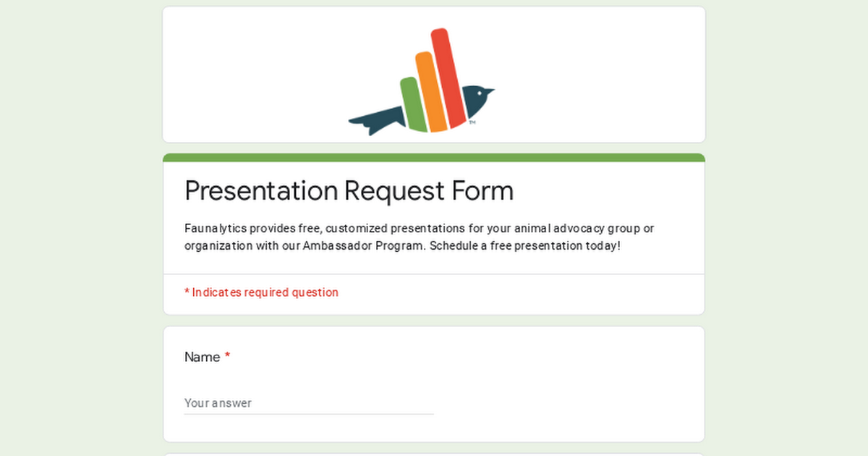Click the 'Your answer' placeholder text
Image resolution: width=868 pixels, height=456 pixels.
coord(218,403)
